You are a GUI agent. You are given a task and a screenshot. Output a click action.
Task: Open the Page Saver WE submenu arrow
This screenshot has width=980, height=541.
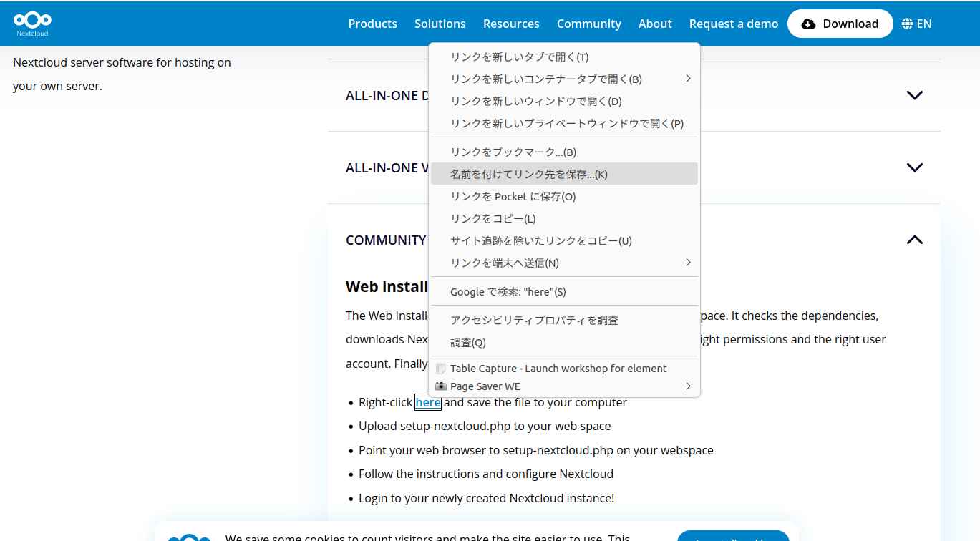[688, 386]
